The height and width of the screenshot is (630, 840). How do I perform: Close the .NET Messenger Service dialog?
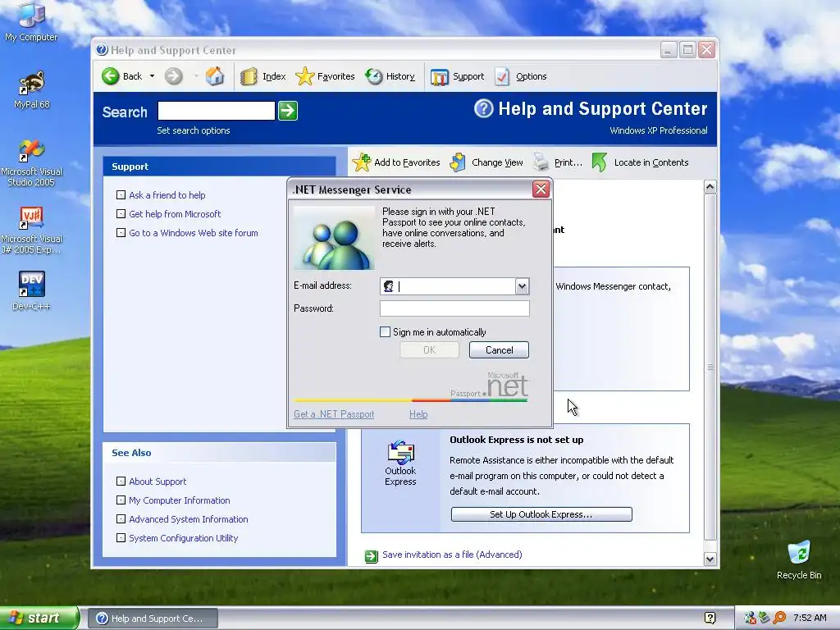pos(541,189)
